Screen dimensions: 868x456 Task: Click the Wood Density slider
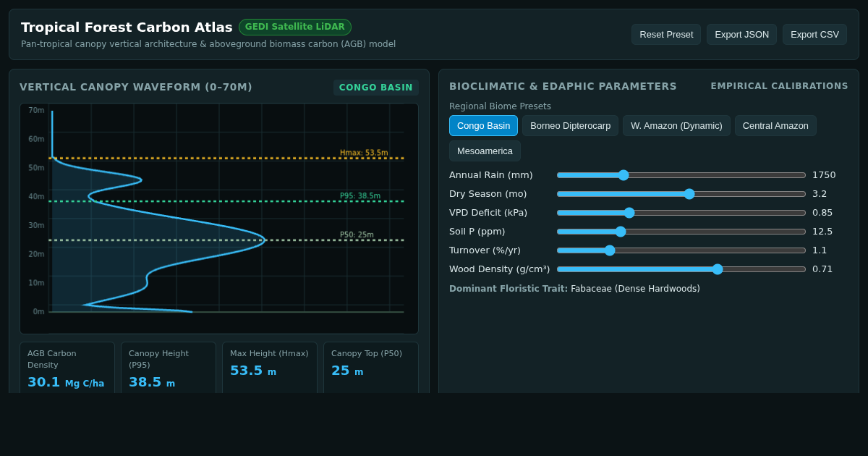[x=681, y=269]
